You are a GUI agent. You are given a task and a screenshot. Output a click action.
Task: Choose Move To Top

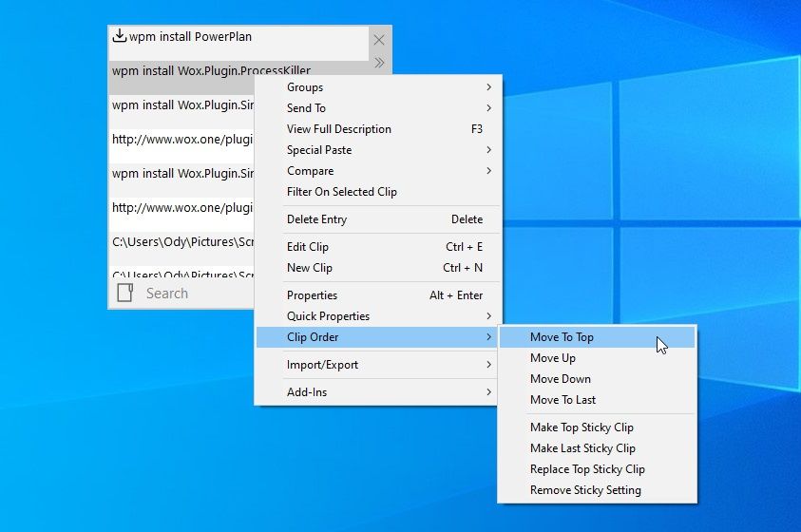pyautogui.click(x=597, y=337)
